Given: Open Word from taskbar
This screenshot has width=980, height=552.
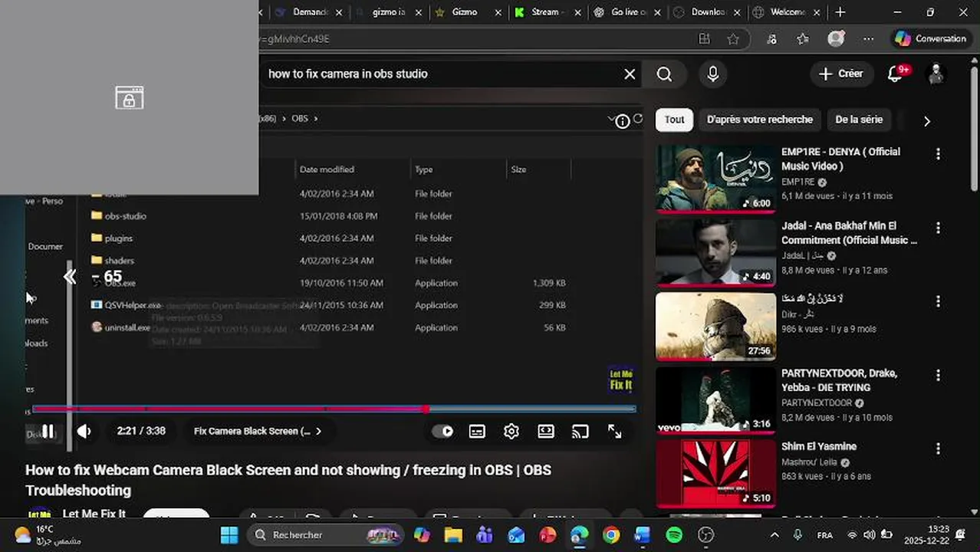Looking at the screenshot, I should (x=643, y=535).
